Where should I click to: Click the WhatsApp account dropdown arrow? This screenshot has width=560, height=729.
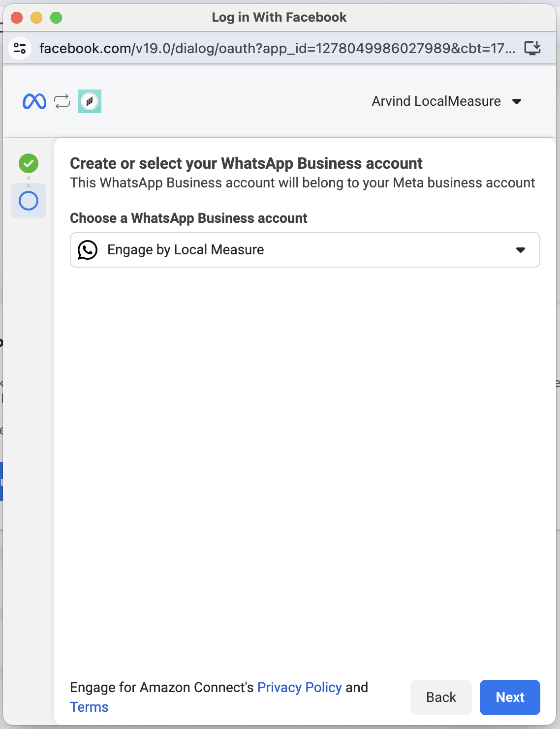(521, 250)
